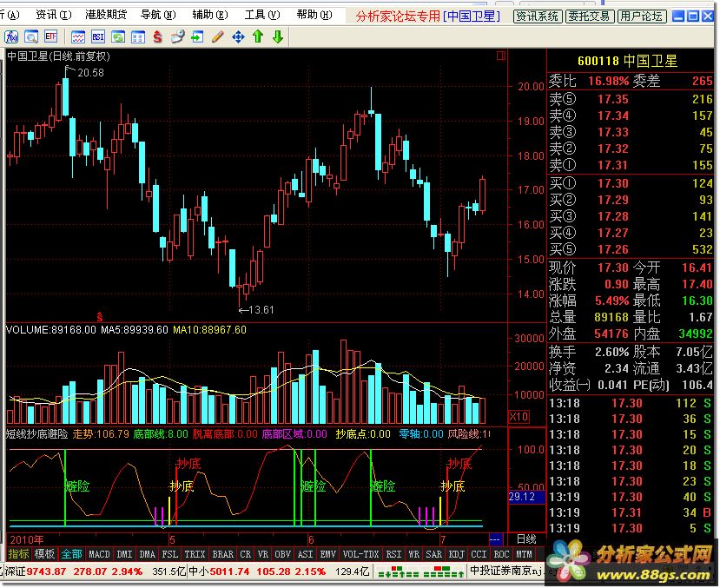Viewport: 720px width, 588px height.
Task: Click the wavy lines chart icon
Action: [77, 36]
